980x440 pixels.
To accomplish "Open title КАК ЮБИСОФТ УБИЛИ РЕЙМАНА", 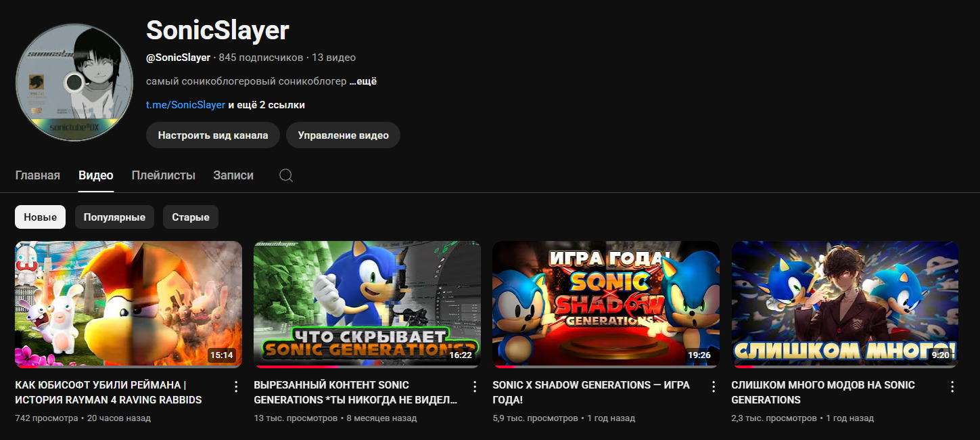I will coord(108,392).
